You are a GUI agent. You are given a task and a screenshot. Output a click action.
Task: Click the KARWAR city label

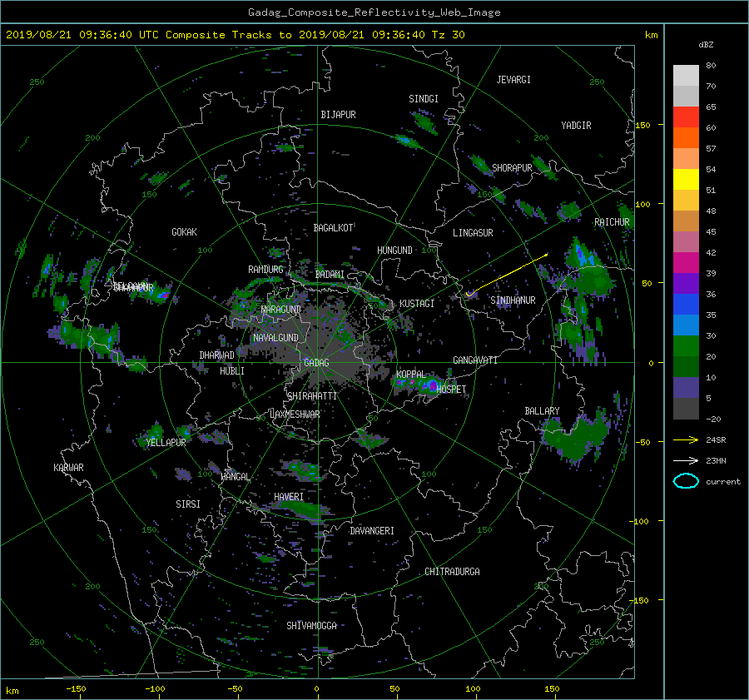click(x=68, y=468)
